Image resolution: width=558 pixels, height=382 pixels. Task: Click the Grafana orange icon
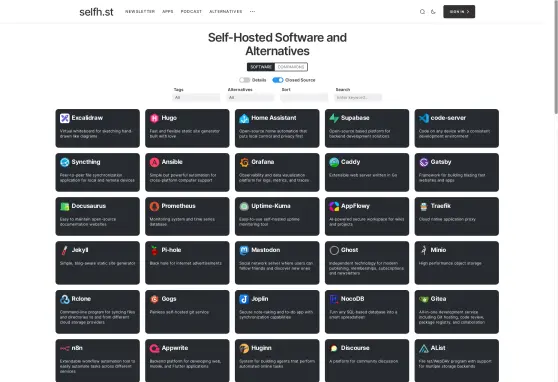(244, 162)
